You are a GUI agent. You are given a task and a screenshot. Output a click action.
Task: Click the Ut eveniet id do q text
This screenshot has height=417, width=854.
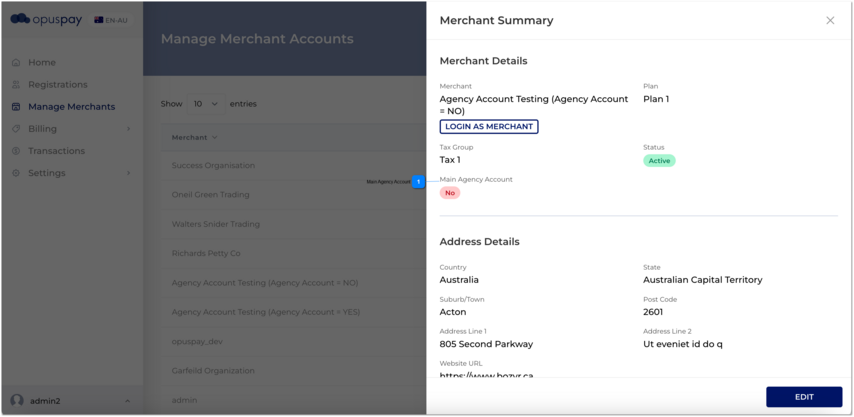click(x=683, y=344)
